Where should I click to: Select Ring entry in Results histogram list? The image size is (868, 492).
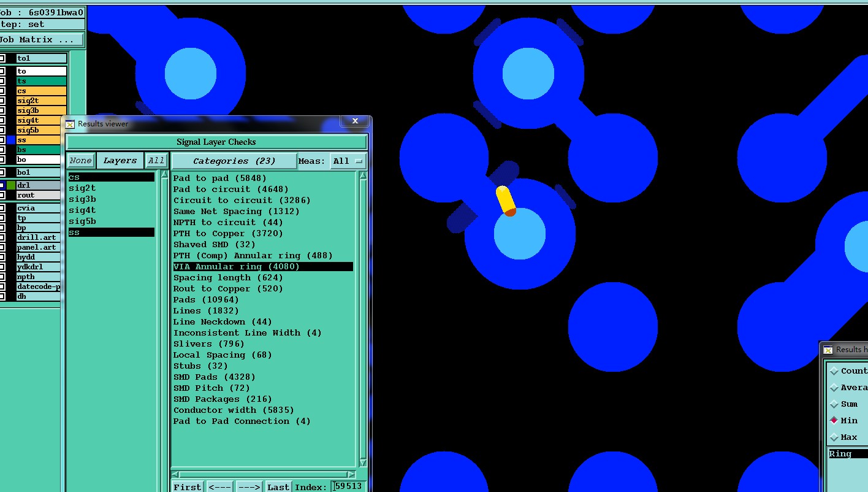848,454
